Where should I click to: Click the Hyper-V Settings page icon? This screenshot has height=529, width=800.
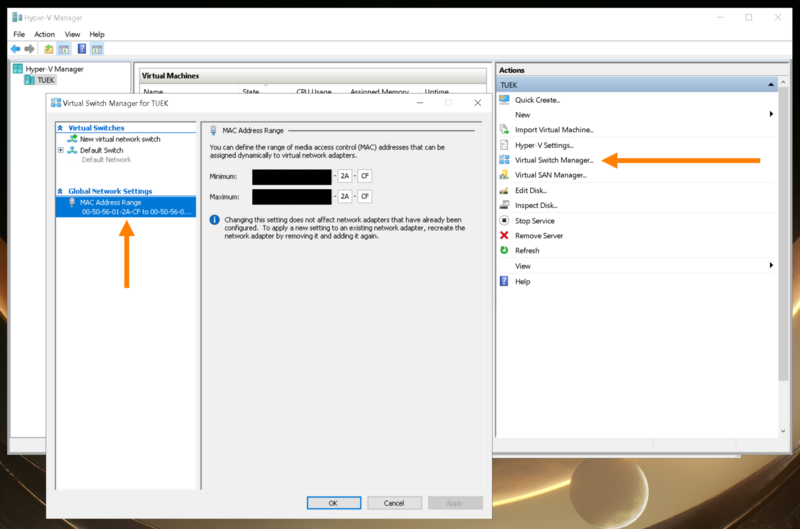pyautogui.click(x=504, y=145)
